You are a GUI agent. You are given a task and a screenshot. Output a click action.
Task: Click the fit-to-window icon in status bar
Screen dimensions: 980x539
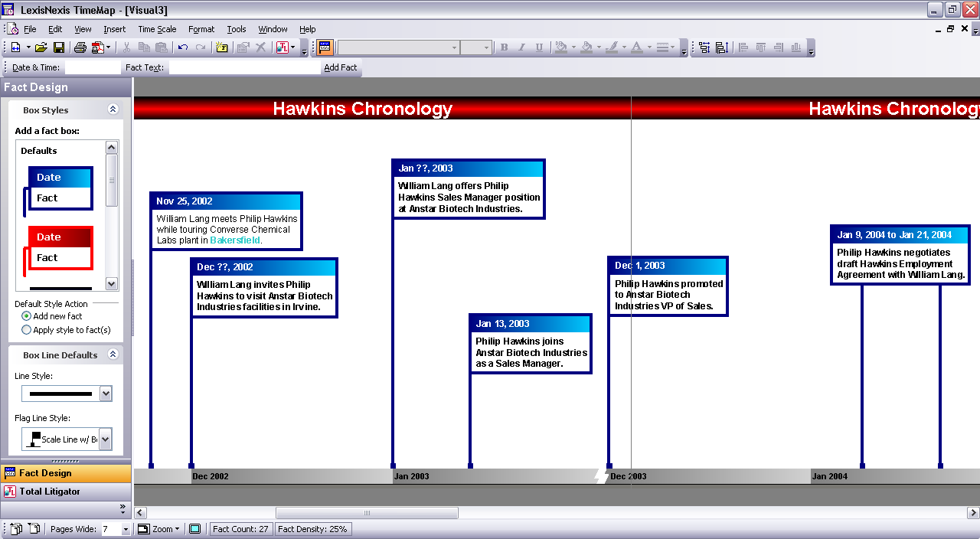pyautogui.click(x=194, y=529)
